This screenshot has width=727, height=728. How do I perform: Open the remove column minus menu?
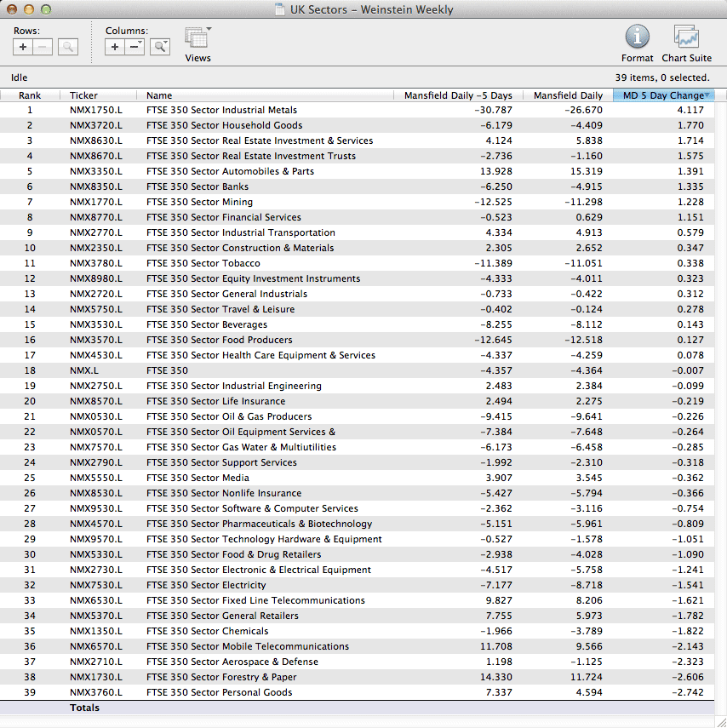(x=135, y=48)
